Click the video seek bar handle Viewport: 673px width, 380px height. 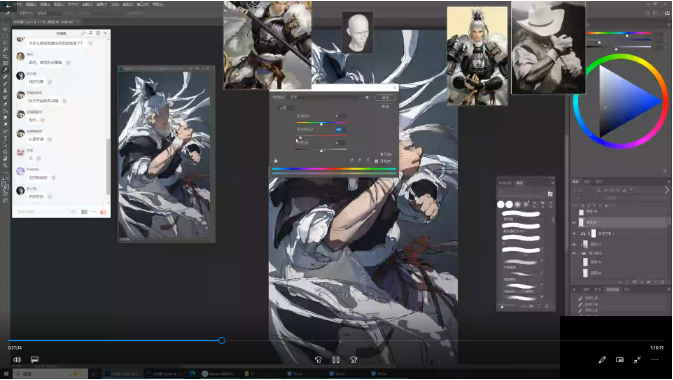coord(221,340)
